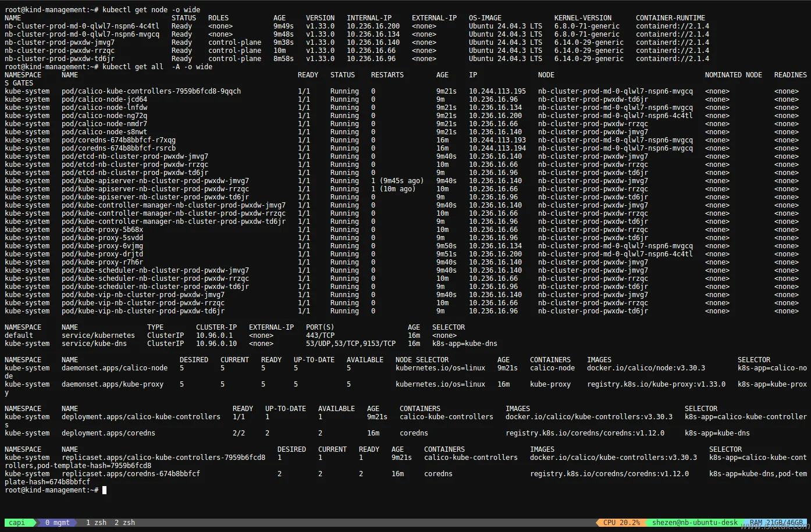
Task: Click pod/calico-node-ng72q
Action: coord(105,116)
